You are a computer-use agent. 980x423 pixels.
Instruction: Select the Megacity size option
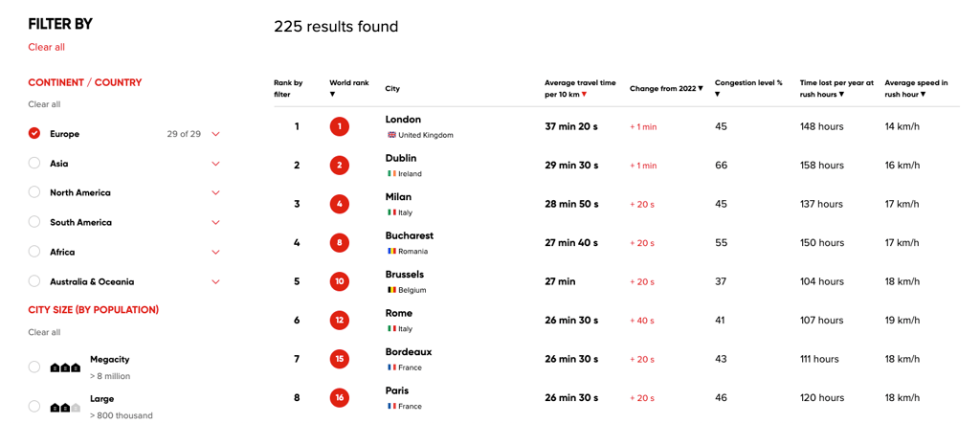click(x=34, y=367)
